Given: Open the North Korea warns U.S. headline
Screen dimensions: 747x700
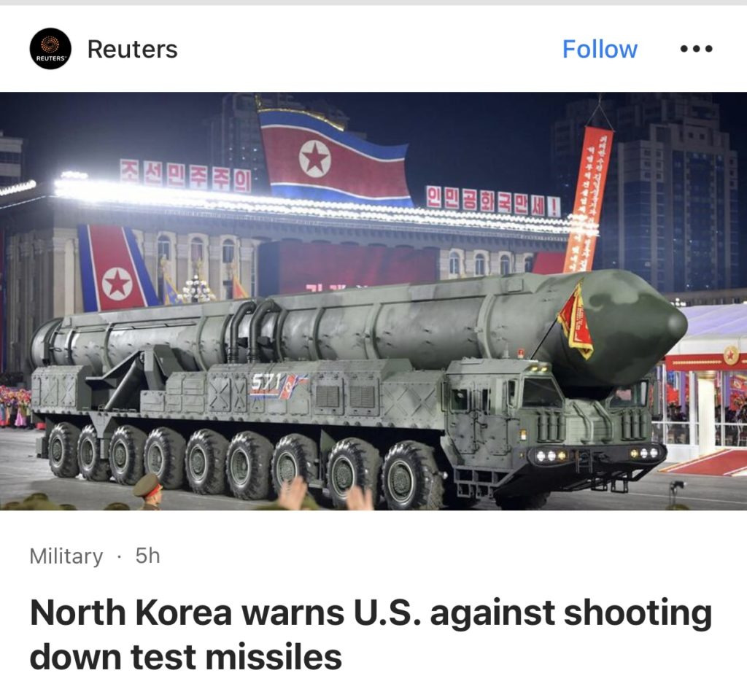Looking at the screenshot, I should coord(371,634).
